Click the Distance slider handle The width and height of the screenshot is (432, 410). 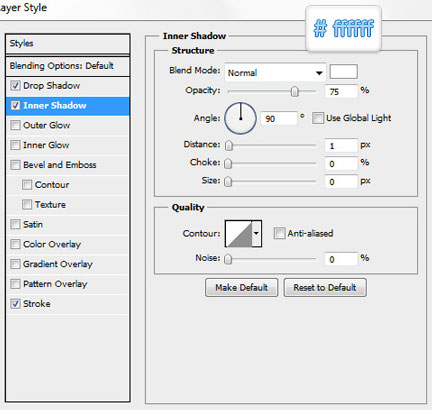pyautogui.click(x=229, y=146)
